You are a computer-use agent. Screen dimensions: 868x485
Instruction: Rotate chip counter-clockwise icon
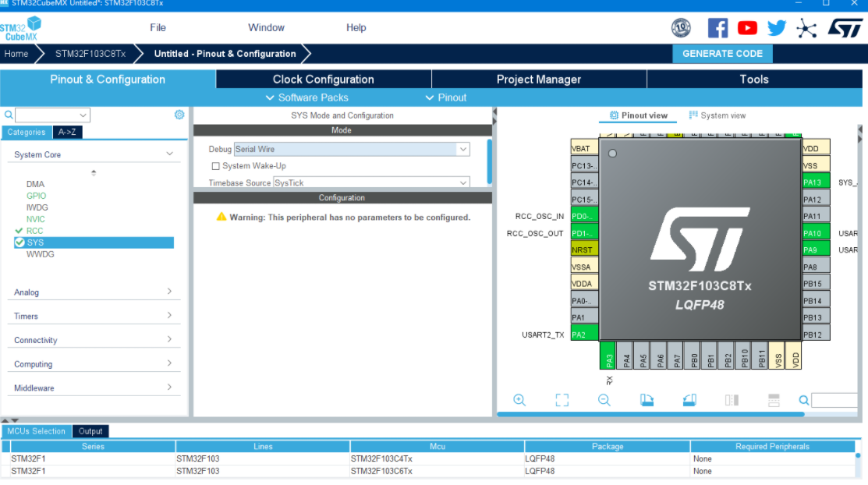pos(689,400)
